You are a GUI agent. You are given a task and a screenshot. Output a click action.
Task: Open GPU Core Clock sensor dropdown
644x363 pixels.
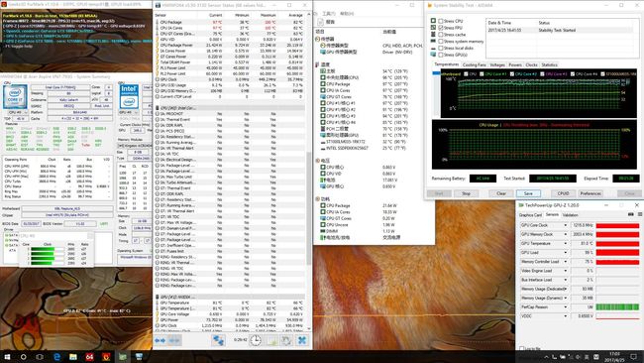[565, 225]
